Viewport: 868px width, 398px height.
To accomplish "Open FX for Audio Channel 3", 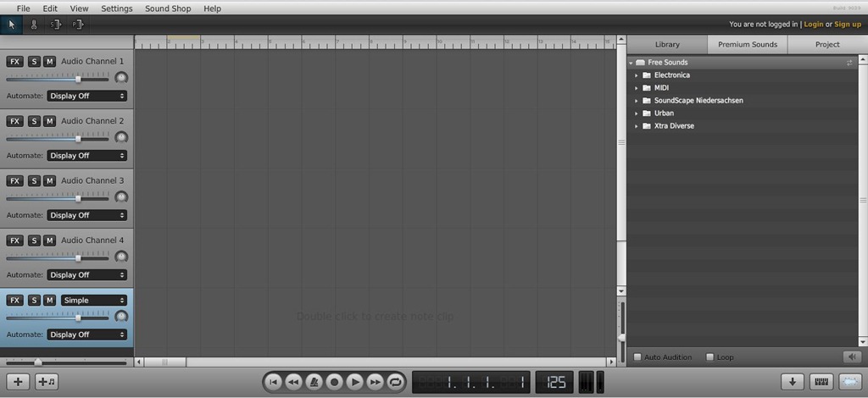I will point(15,181).
